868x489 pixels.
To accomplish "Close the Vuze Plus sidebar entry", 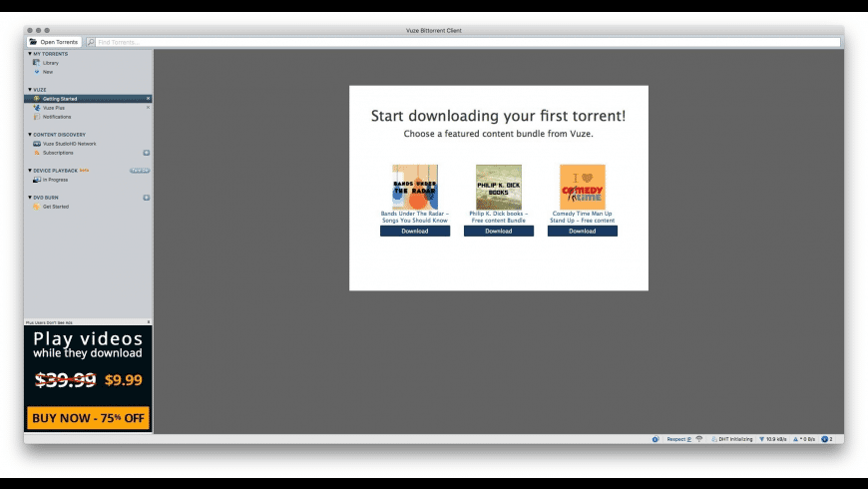I will pyautogui.click(x=148, y=108).
